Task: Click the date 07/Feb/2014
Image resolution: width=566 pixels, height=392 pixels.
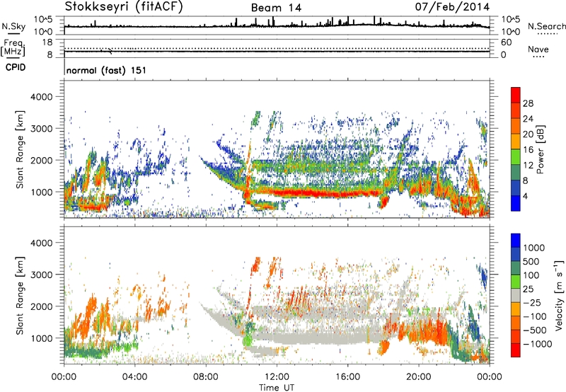Action: tap(452, 7)
